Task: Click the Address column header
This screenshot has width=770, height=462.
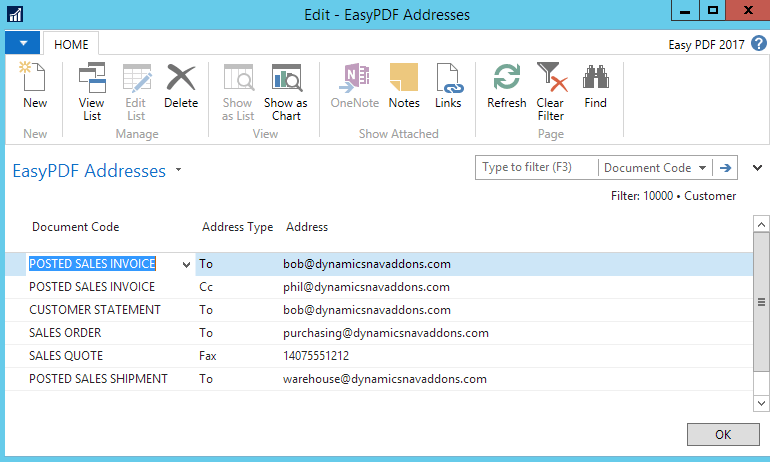Action: click(x=307, y=227)
